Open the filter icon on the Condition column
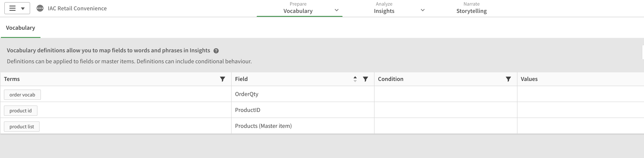 [508, 79]
